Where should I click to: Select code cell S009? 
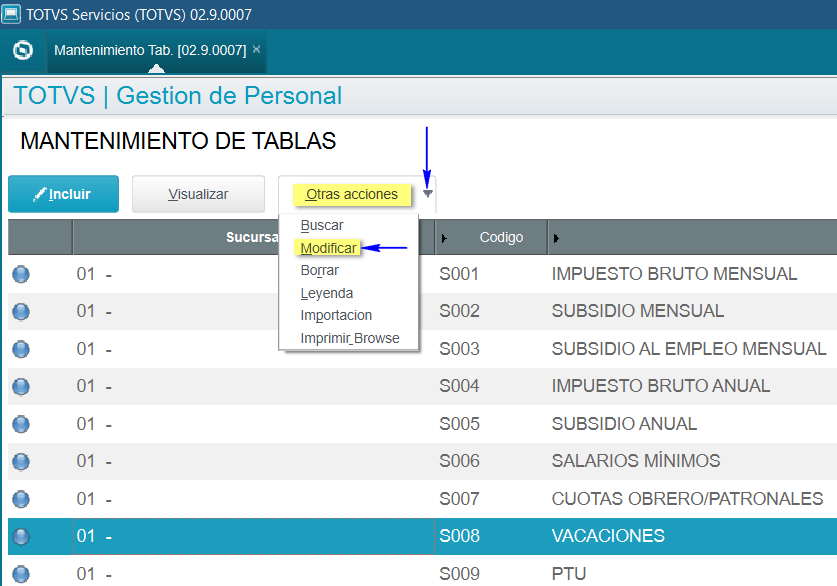coord(459,574)
